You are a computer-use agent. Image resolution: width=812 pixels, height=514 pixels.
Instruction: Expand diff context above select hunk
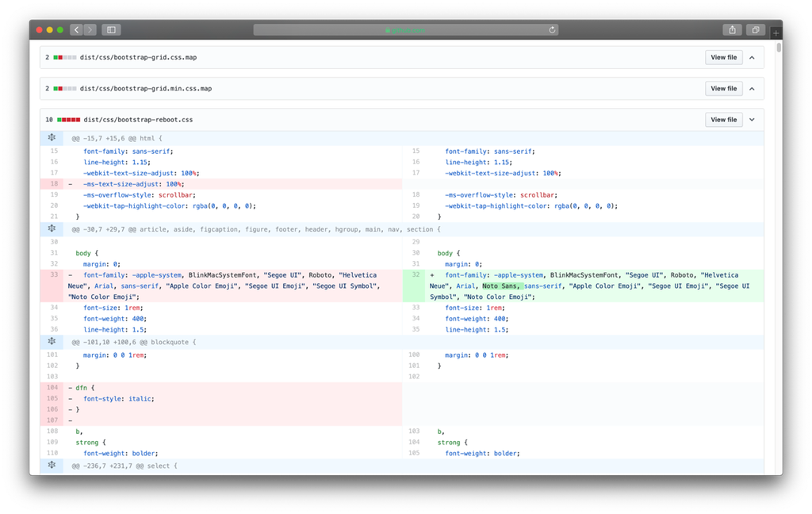tap(52, 466)
